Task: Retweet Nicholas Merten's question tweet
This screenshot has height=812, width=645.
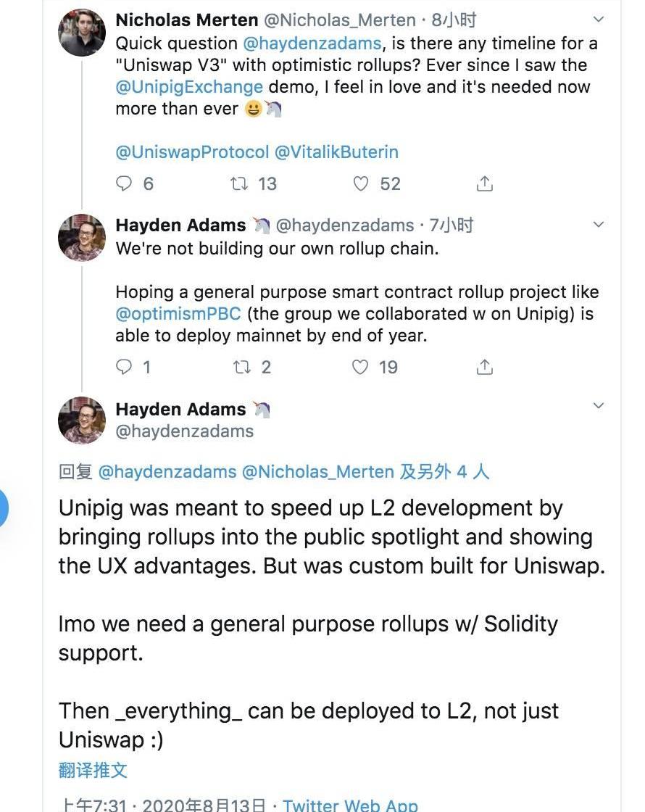Action: coord(239,183)
